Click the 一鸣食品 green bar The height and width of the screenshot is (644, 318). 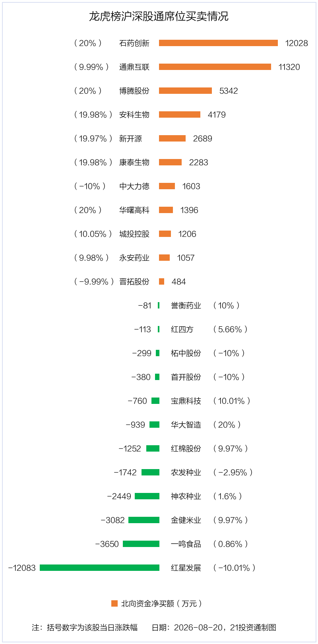coord(141,544)
